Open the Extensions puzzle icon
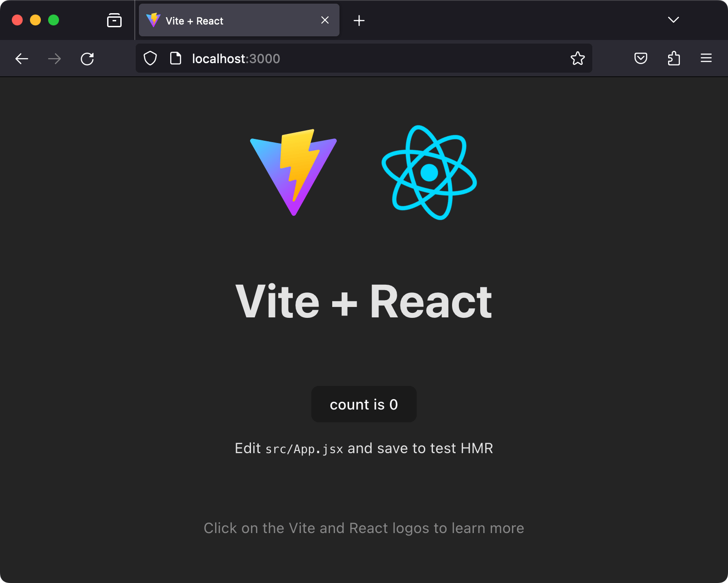This screenshot has height=583, width=728. coord(674,58)
